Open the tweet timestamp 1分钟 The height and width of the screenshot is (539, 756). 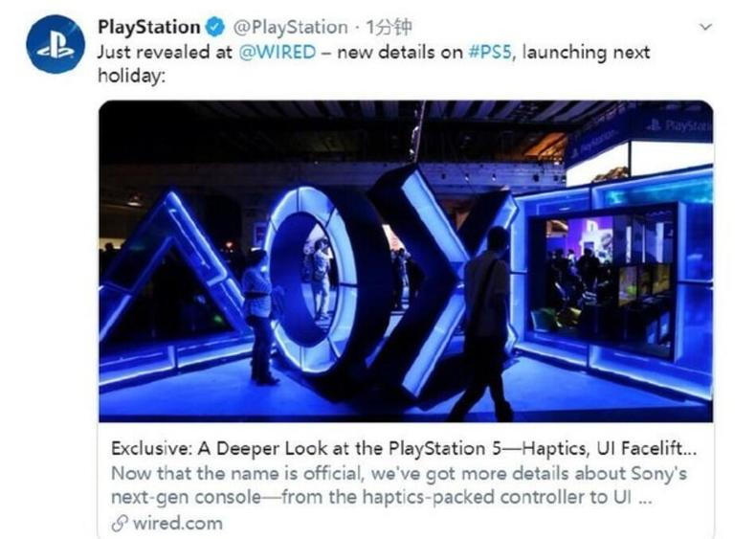[389, 27]
